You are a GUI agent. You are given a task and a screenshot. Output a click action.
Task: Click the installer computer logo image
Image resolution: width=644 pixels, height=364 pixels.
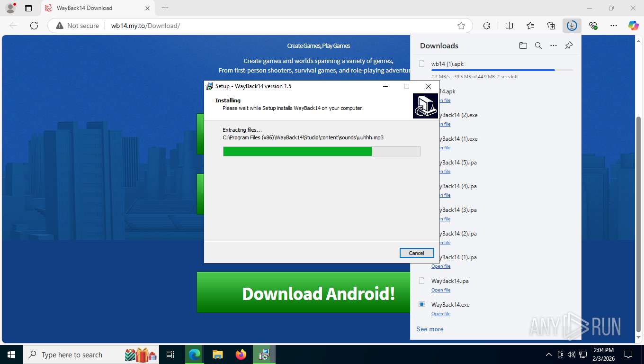pyautogui.click(x=425, y=106)
